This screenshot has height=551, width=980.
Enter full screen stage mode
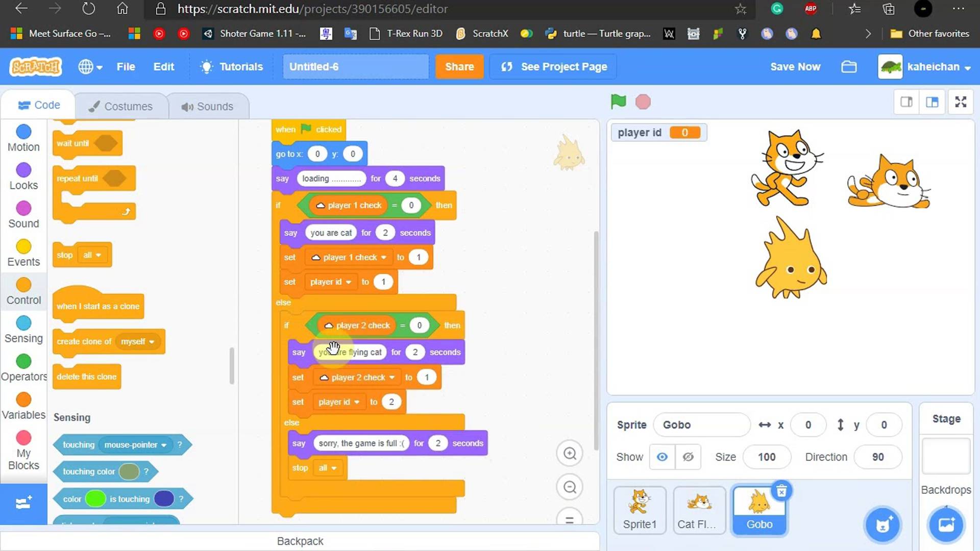point(961,102)
